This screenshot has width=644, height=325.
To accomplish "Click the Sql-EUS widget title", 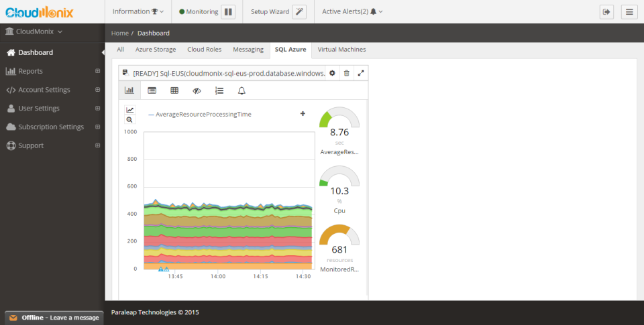I will 229,73.
